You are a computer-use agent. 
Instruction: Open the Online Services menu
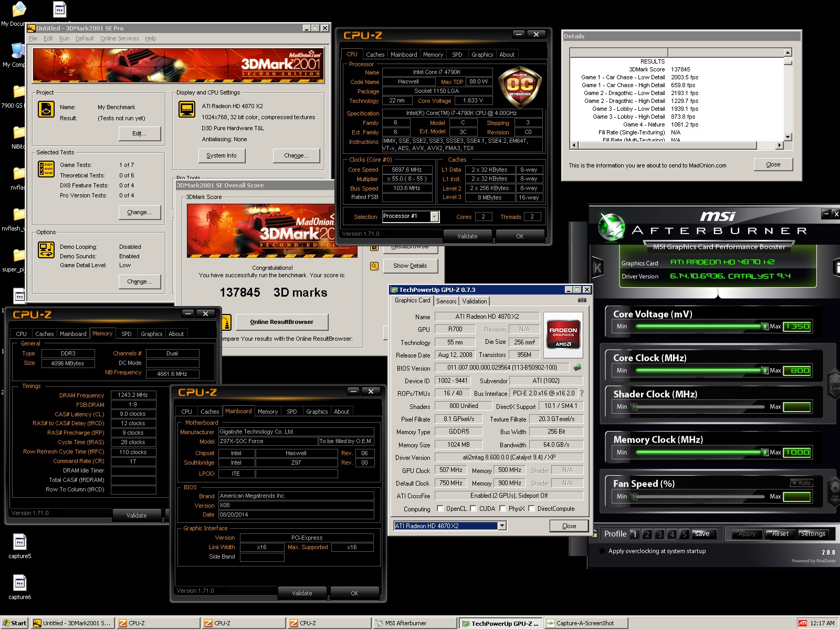pyautogui.click(x=120, y=38)
